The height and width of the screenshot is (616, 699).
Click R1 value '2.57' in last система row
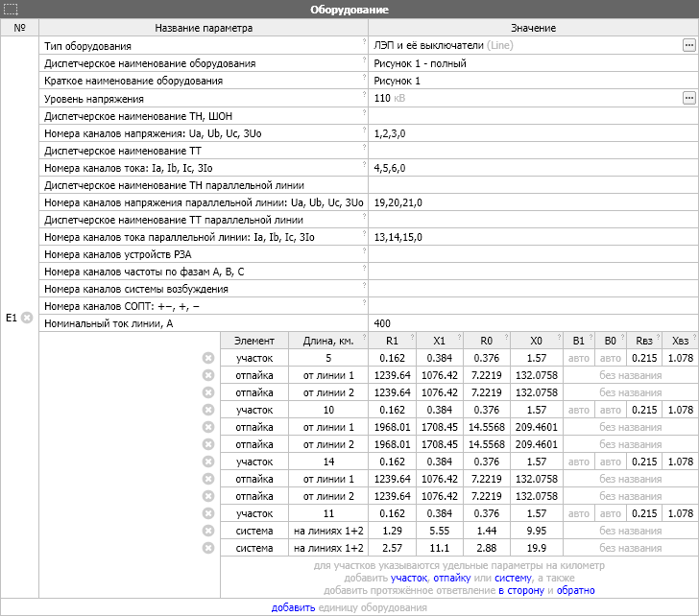pyautogui.click(x=393, y=548)
